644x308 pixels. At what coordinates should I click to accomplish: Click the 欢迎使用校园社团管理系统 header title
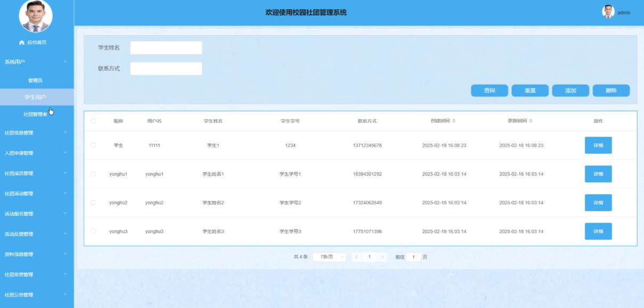click(x=306, y=12)
